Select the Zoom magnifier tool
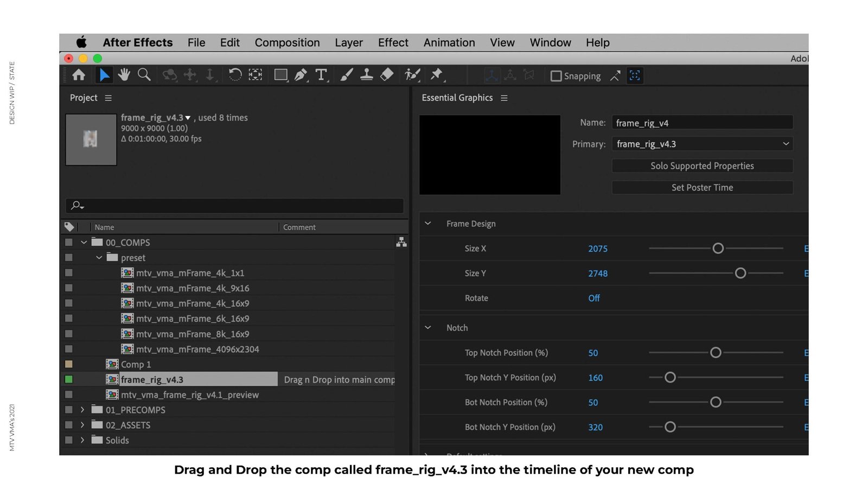 point(144,75)
